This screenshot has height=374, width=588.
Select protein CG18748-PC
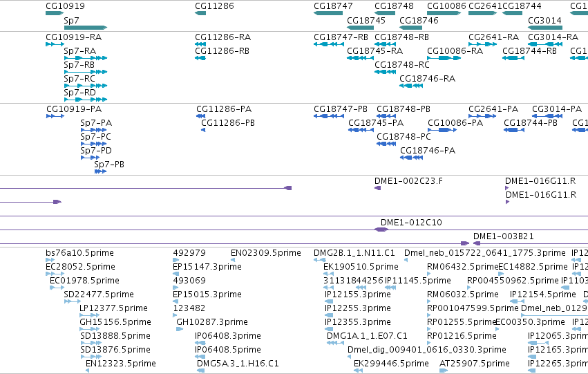404,137
